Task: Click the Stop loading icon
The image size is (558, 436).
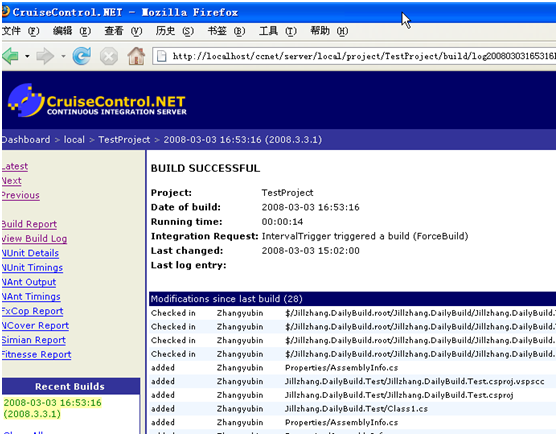Action: pos(109,56)
